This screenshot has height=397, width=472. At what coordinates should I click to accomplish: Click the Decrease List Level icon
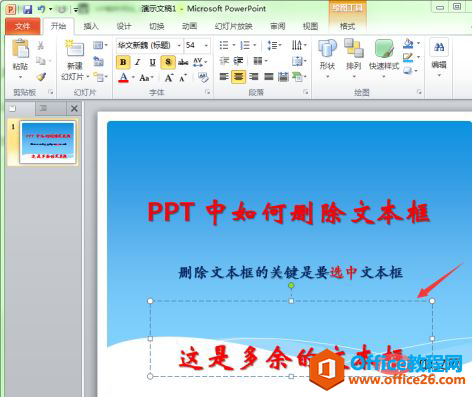pos(224,61)
